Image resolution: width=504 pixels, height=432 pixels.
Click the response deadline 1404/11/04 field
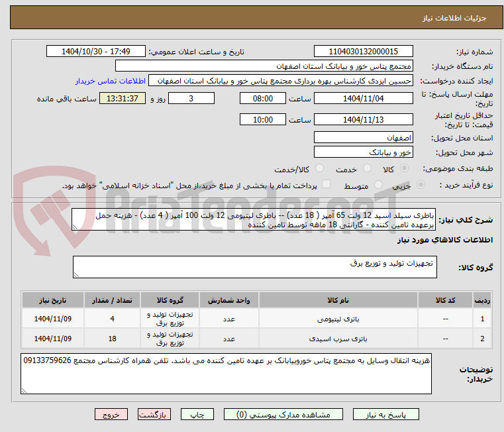[x=363, y=99]
